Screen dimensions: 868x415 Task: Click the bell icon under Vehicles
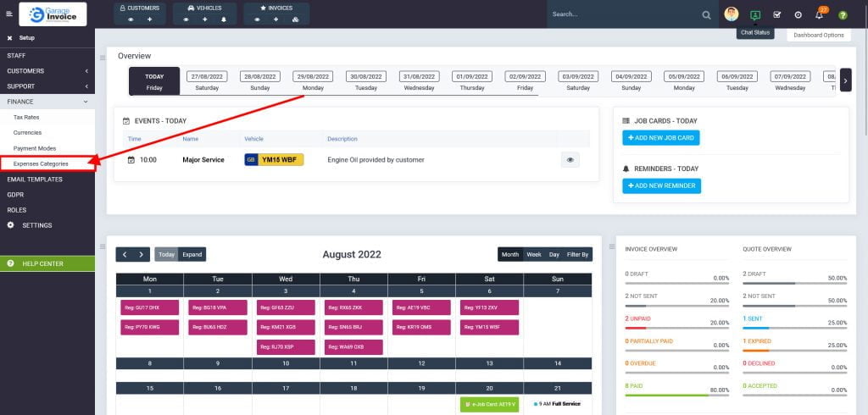[222, 19]
